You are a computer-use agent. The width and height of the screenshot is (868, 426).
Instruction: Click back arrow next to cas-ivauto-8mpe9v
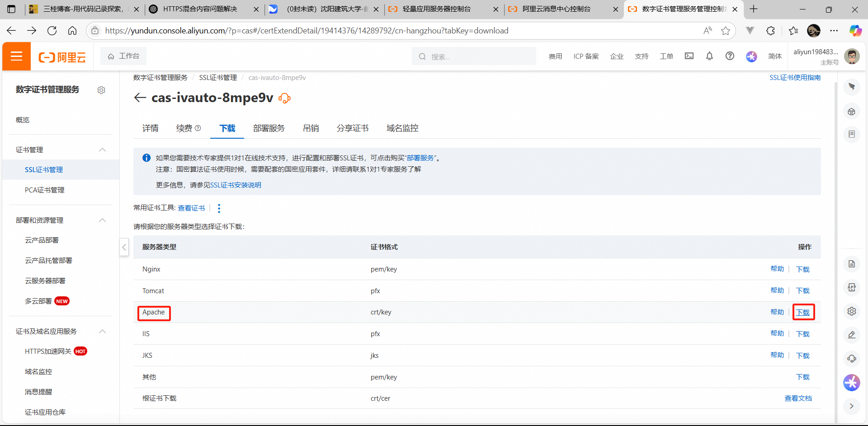tap(140, 98)
